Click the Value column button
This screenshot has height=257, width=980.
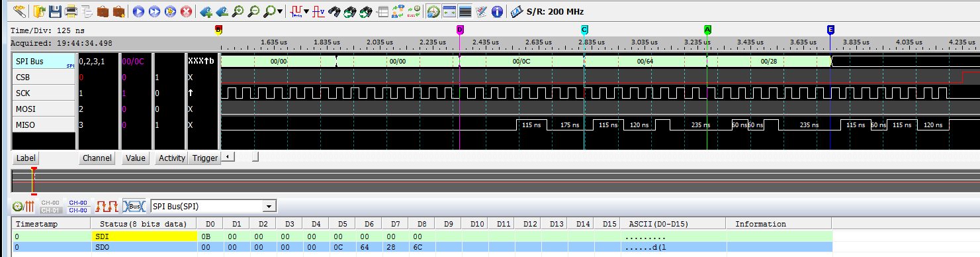[x=136, y=158]
